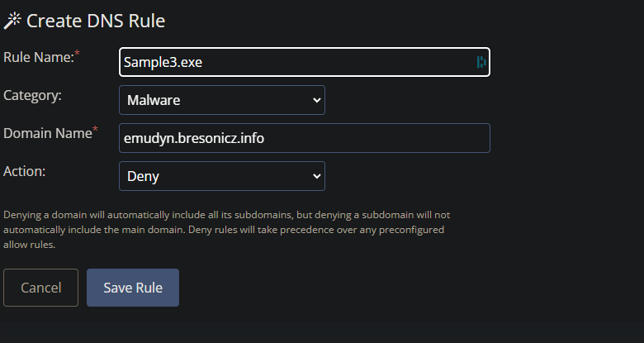Open the Action dropdown showing Deny
This screenshot has width=644, height=343.
click(222, 176)
